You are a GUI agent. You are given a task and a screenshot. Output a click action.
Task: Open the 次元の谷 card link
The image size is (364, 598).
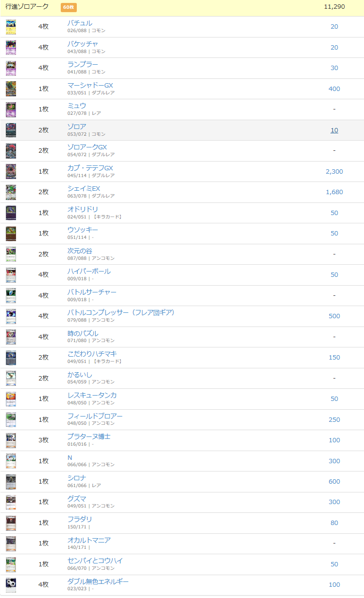[80, 251]
